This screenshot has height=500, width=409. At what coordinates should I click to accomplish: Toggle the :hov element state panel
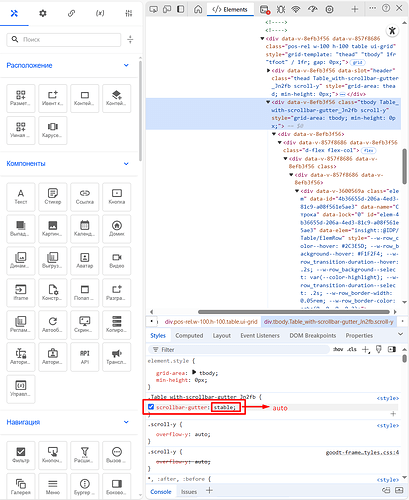(x=338, y=349)
